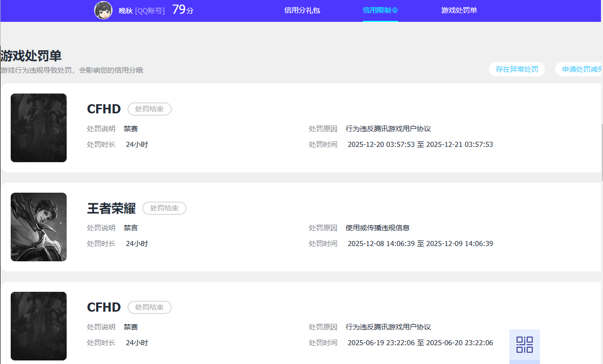Click the 申请处罚减免 button
This screenshot has width=603, height=364.
point(580,69)
